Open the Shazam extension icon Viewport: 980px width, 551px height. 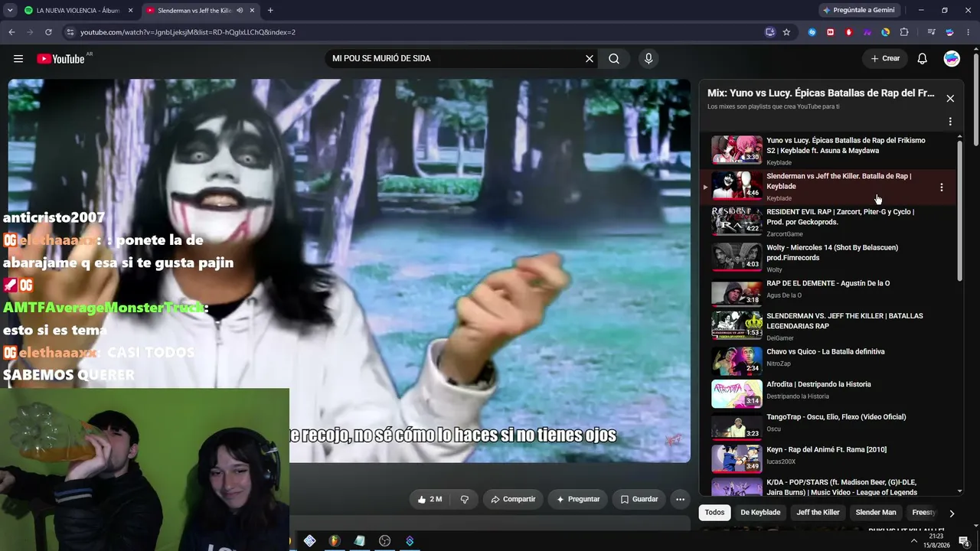point(812,32)
